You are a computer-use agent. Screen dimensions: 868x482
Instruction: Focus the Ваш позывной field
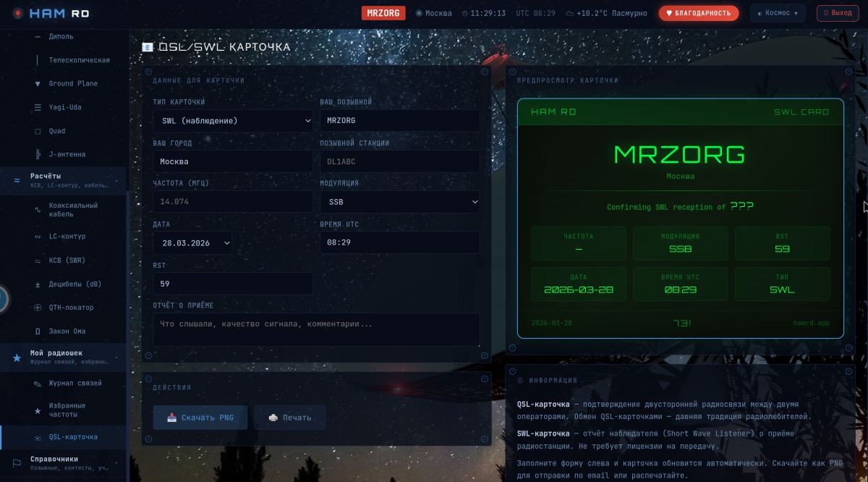click(400, 121)
